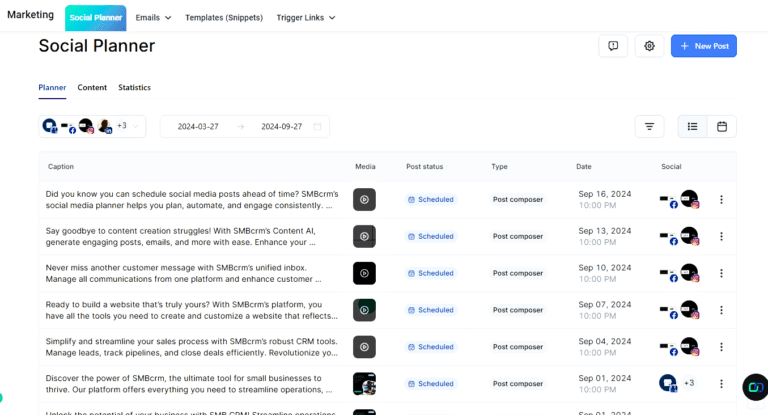768x415 pixels.
Task: Select LinkedIn profile avatar in account filter
Action: [x=104, y=126]
